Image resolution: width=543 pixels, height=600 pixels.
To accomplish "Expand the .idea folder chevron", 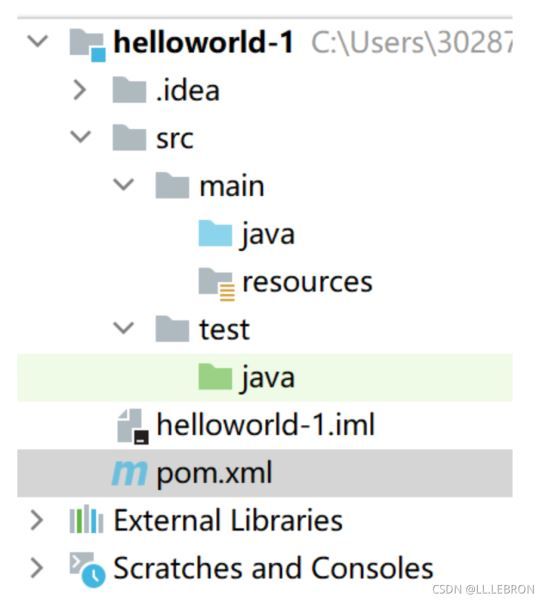I will coord(80,90).
